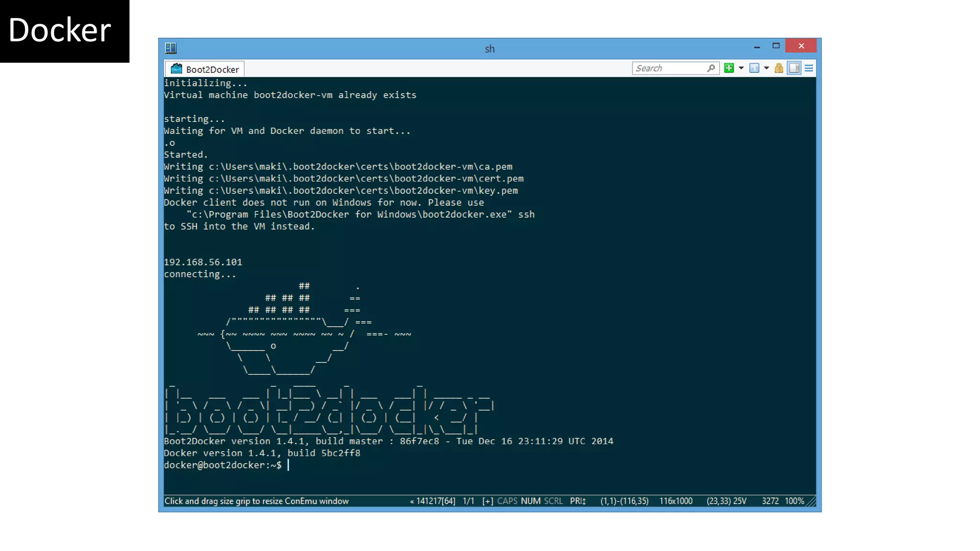Click the NUM indicator in status bar
The image size is (980, 551).
[531, 501]
